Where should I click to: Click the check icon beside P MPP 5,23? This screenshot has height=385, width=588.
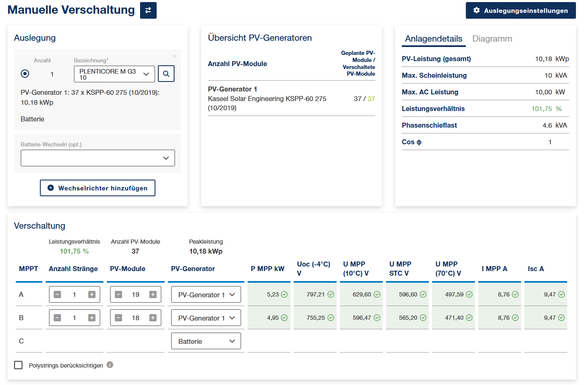pyautogui.click(x=284, y=294)
